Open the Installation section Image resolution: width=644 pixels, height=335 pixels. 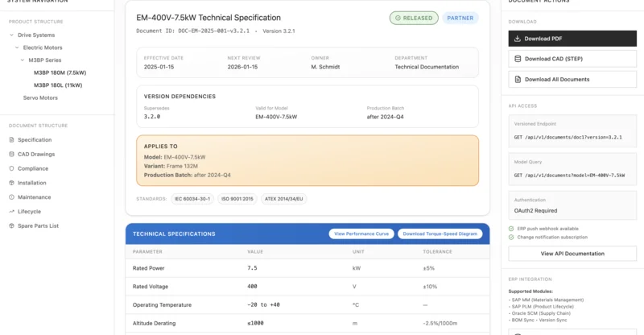(32, 183)
